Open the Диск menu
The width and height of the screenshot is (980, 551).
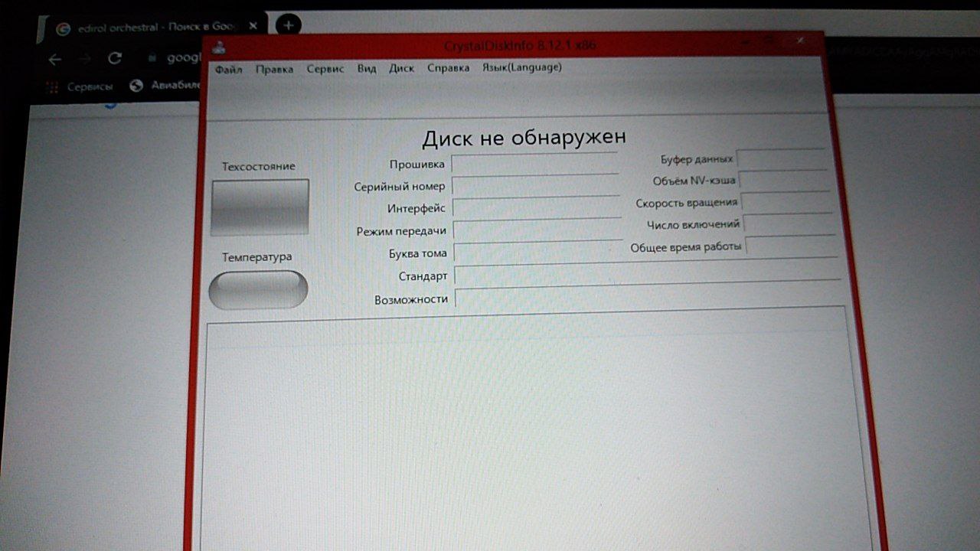(401, 68)
